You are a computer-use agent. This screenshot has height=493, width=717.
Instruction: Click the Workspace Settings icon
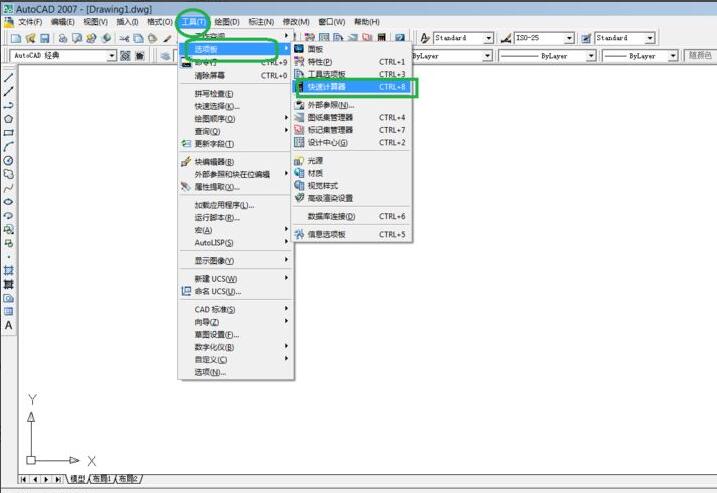click(125, 55)
